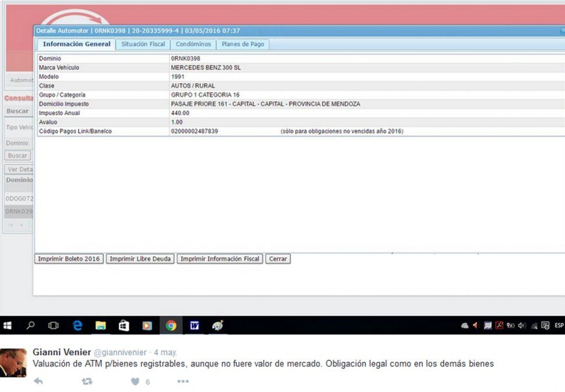Select the Planes de Pago tab
The width and height of the screenshot is (565, 392).
(243, 44)
